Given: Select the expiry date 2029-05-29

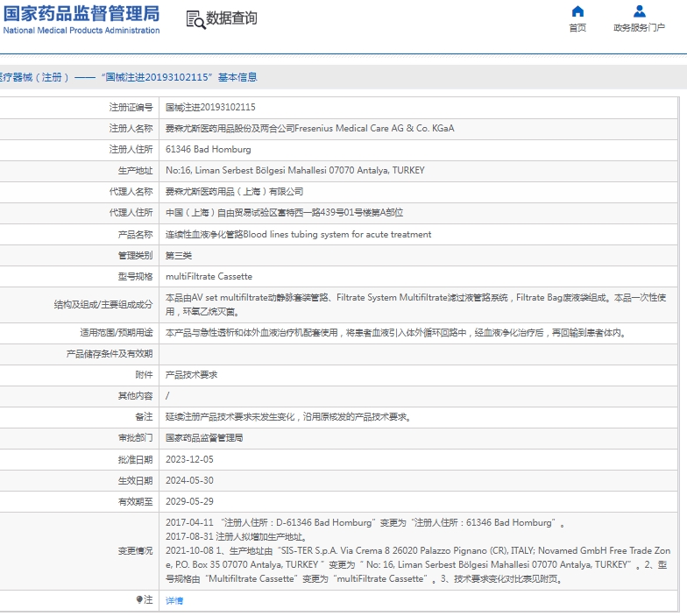Looking at the screenshot, I should click(189, 501).
